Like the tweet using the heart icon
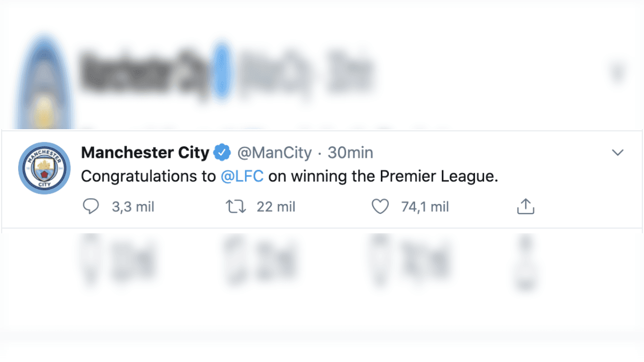 coord(380,206)
